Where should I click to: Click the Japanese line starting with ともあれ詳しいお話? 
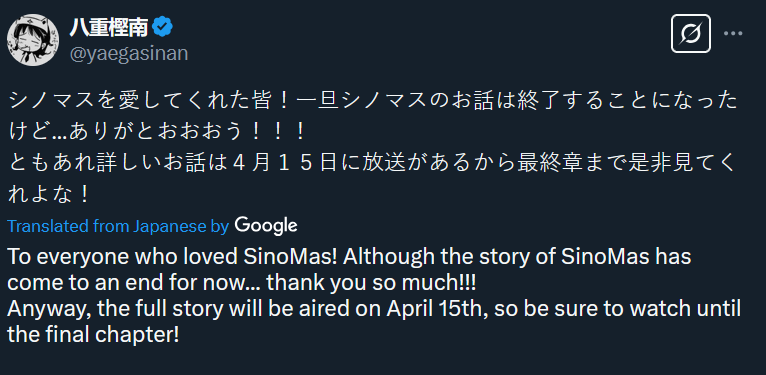tap(373, 164)
